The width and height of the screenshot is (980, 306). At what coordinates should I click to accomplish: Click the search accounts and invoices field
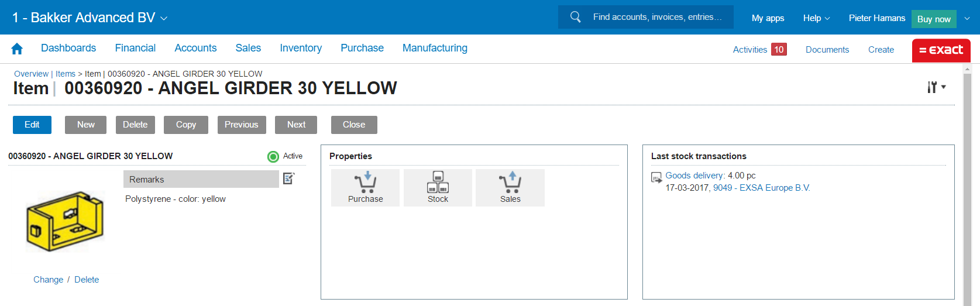click(x=657, y=17)
